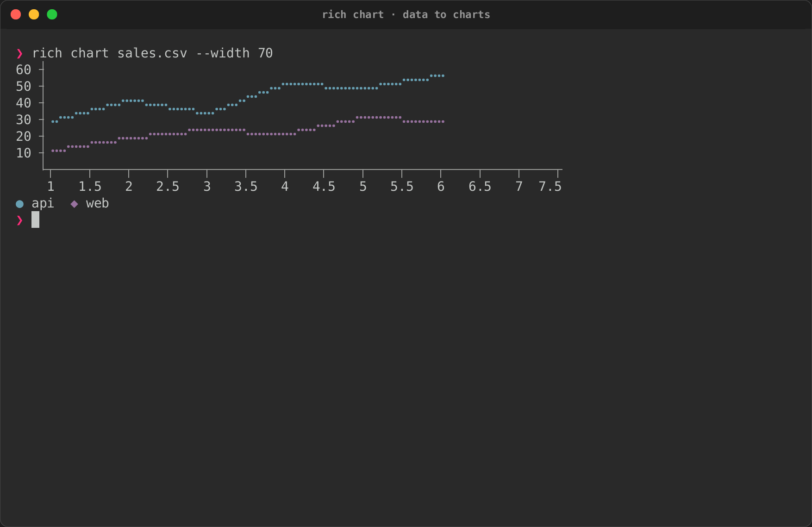Click the y-axis label 60

[24, 69]
